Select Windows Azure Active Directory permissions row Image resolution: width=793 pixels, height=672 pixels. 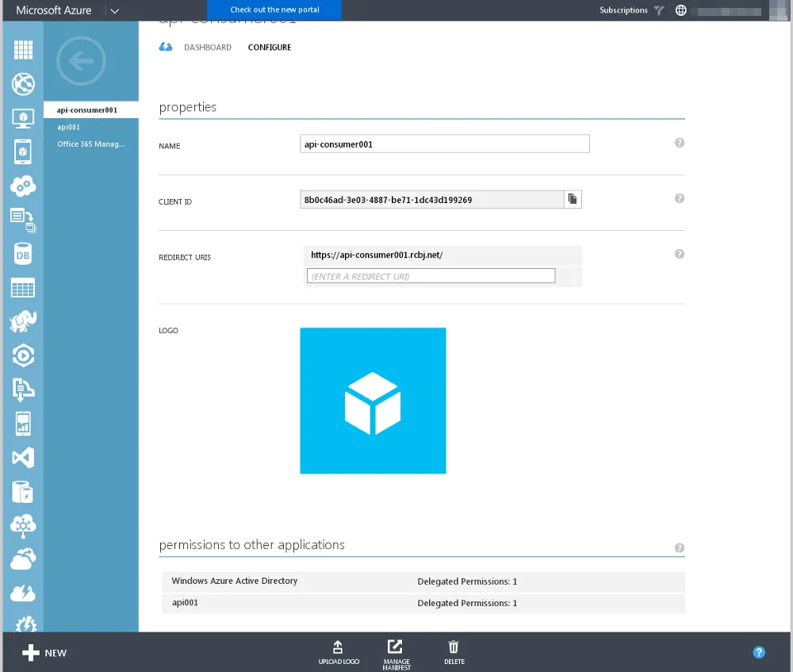(x=423, y=582)
